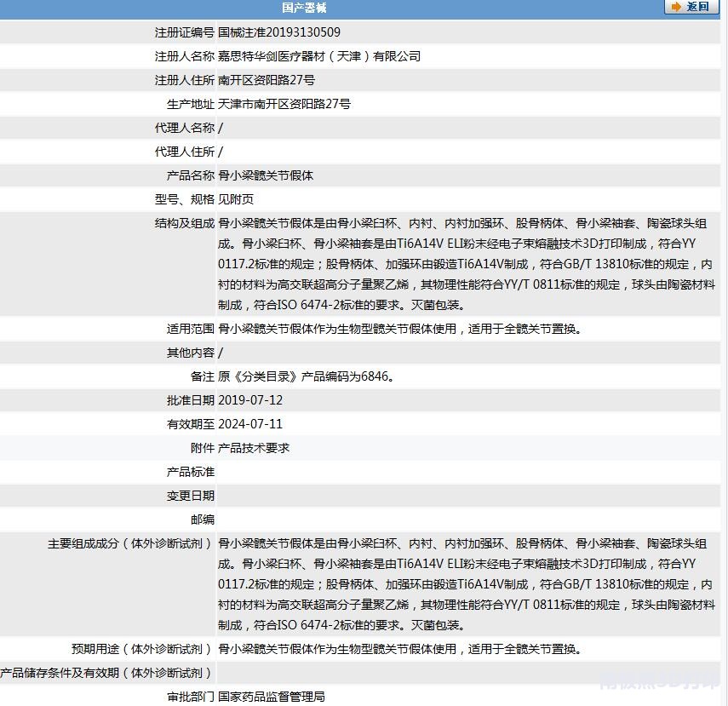Screen dimensions: 728x706
Task: Click the 适用范围 row label
Action: 191,329
